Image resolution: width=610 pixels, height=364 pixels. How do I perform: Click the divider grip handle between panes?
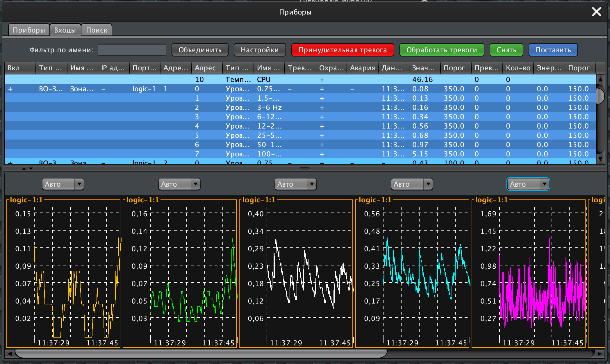click(x=305, y=169)
